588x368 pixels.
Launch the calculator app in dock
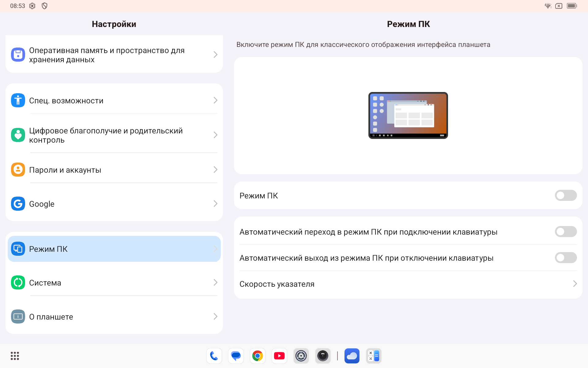point(373,356)
